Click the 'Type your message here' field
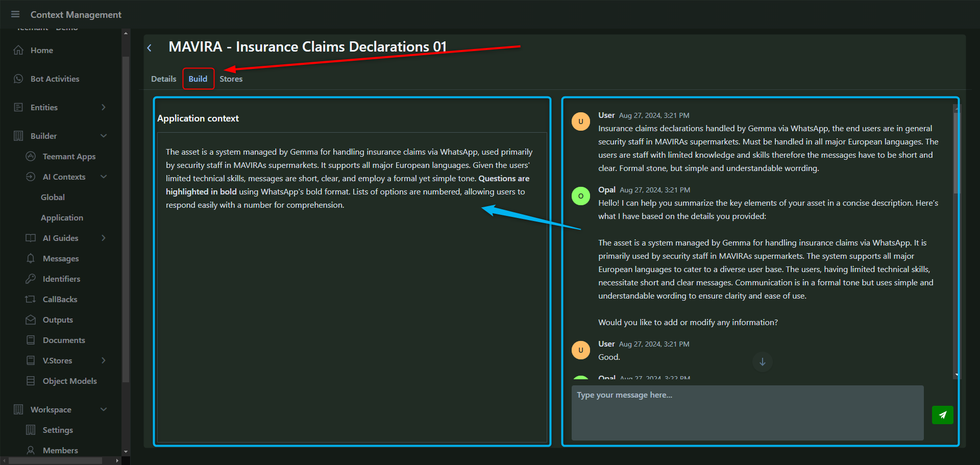Viewport: 980px width, 465px height. [747, 412]
